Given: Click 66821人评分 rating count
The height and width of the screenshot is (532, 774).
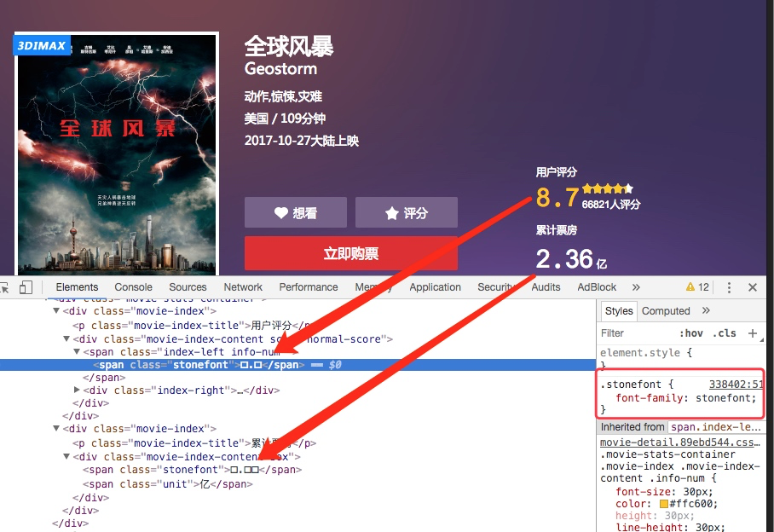Looking at the screenshot, I should pyautogui.click(x=611, y=205).
